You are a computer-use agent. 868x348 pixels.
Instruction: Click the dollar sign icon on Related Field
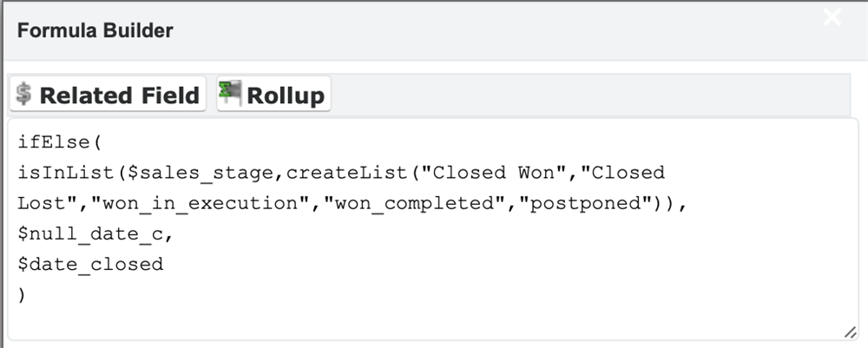coord(24,95)
